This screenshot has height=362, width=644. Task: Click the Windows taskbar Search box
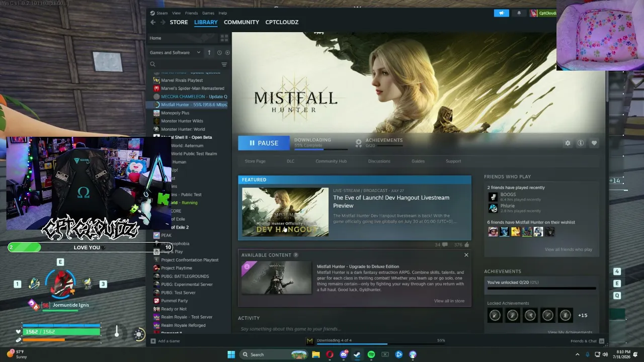pos(274,354)
